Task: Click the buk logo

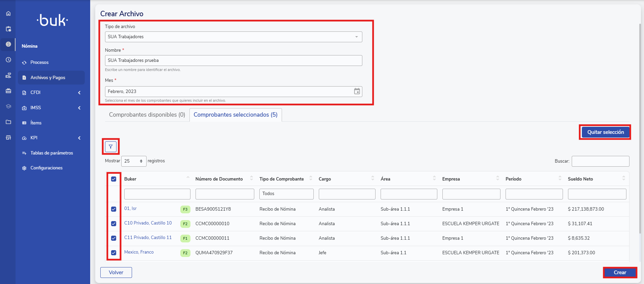Action: coord(52,20)
